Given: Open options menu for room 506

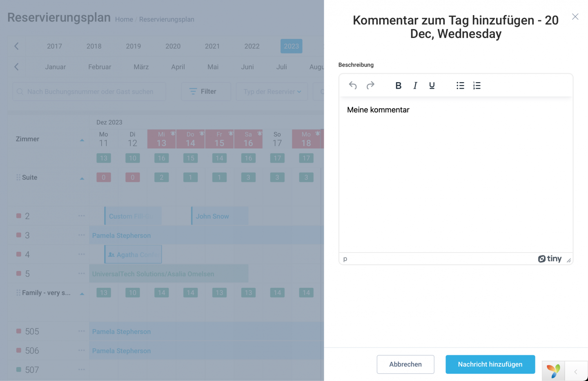Looking at the screenshot, I should pos(82,350).
